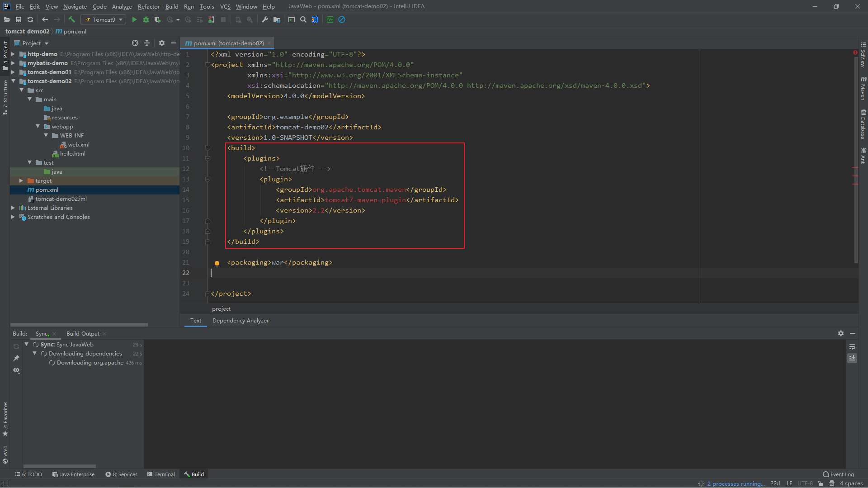Switch to Dependency Analyzer tab
The height and width of the screenshot is (488, 868).
241,321
